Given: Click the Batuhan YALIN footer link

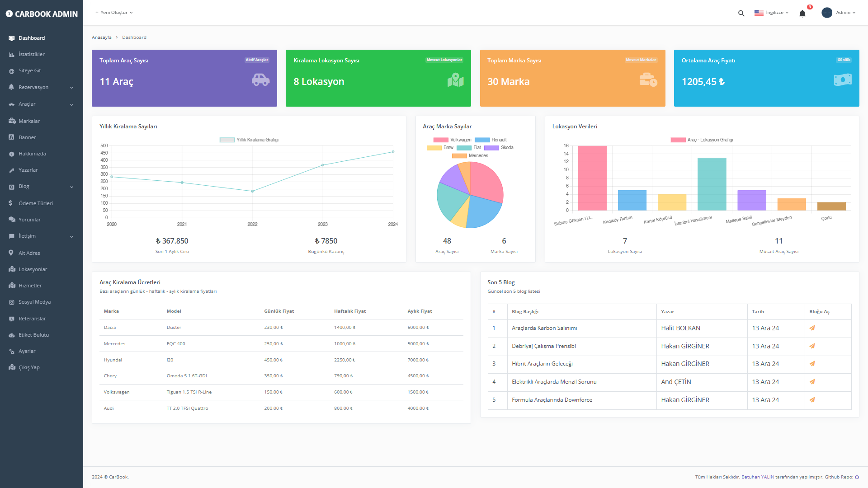Looking at the screenshot, I should [x=758, y=477].
